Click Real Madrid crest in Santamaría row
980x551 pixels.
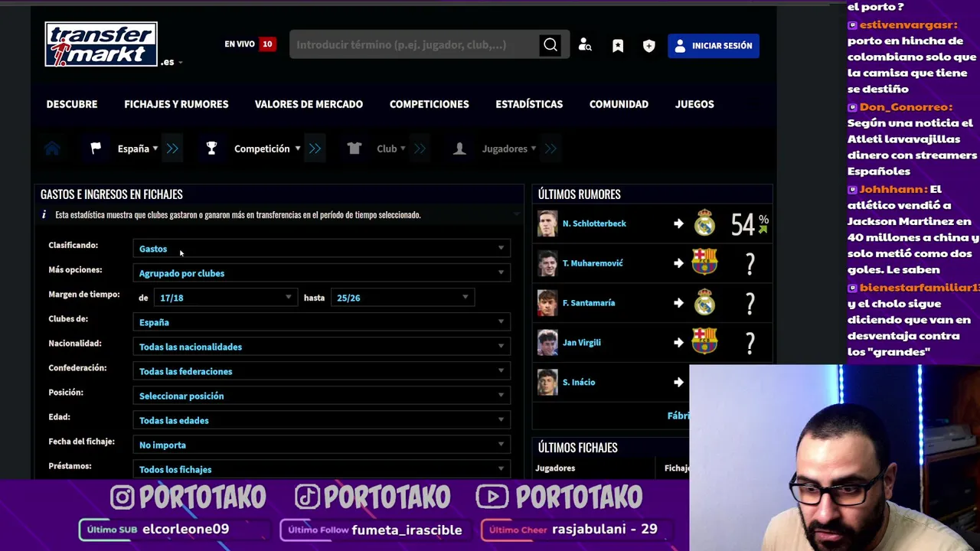tap(704, 302)
